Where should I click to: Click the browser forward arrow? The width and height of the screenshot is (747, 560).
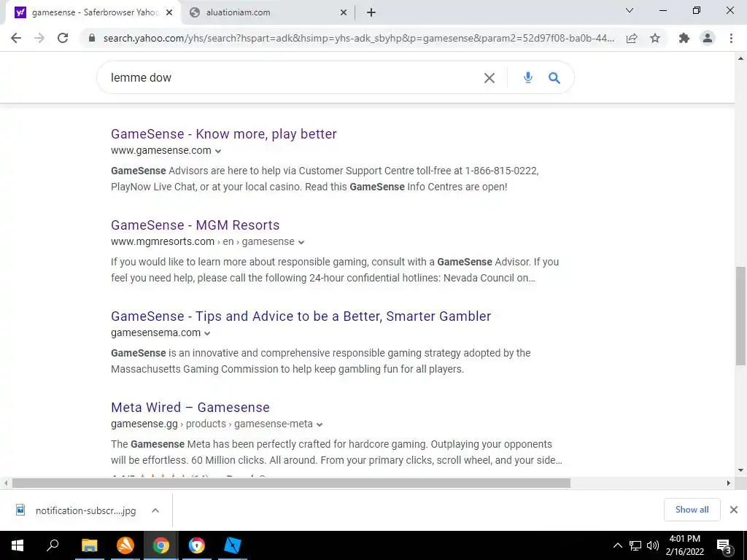click(x=39, y=38)
